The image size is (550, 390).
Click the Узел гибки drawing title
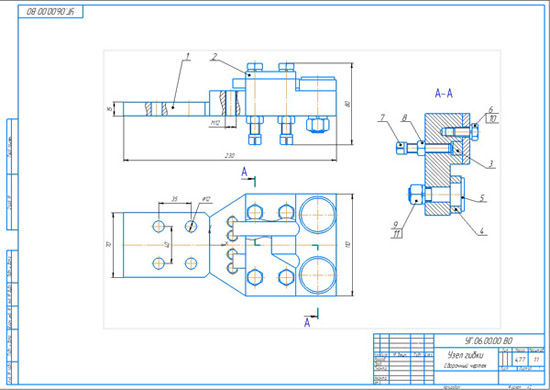click(x=466, y=355)
